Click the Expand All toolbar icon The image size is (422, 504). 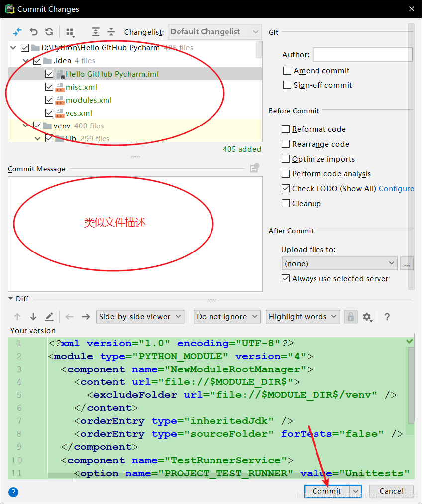(96, 32)
